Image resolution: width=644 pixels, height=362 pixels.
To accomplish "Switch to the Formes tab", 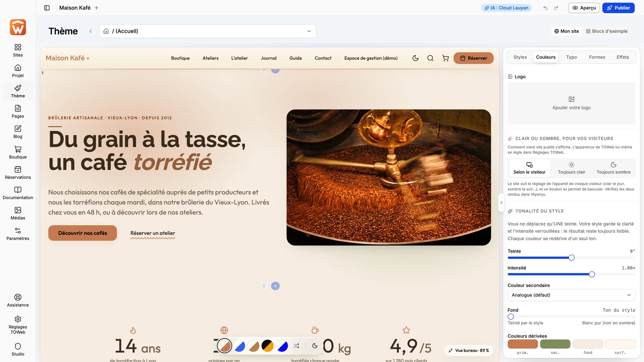I will pyautogui.click(x=597, y=57).
